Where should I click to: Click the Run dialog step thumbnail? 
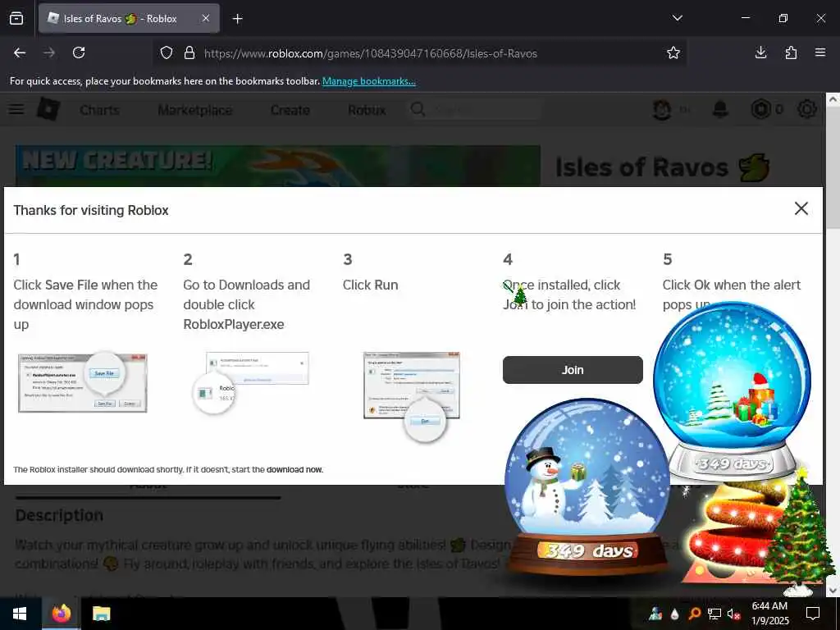412,396
